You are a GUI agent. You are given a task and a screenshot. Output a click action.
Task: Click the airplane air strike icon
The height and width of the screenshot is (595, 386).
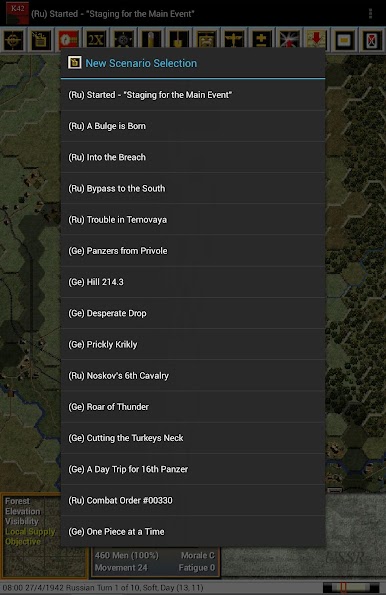233,40
